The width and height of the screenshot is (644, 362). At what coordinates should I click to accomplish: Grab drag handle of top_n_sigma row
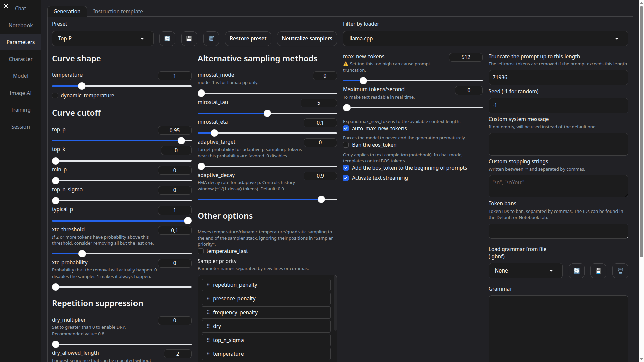pyautogui.click(x=208, y=340)
